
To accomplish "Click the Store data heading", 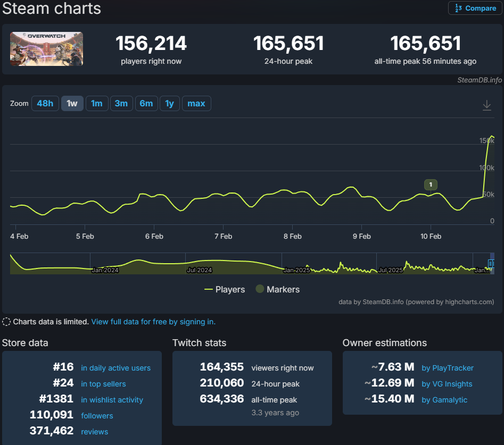I will [x=25, y=343].
